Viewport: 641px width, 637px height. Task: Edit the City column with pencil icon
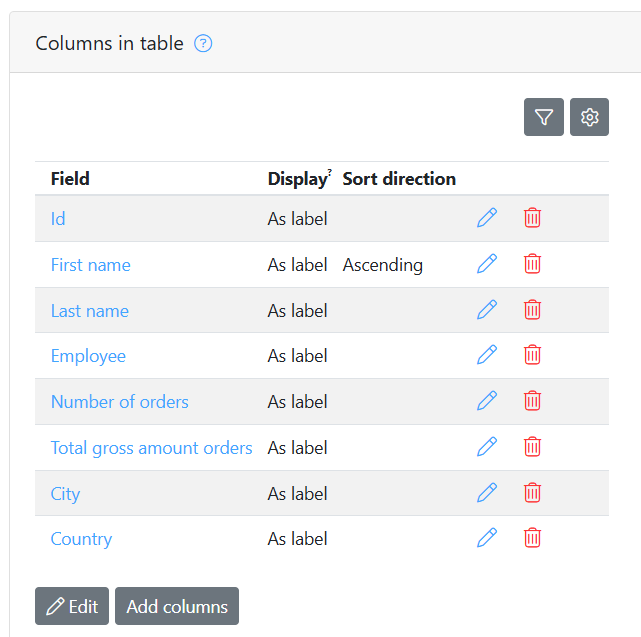click(x=487, y=493)
